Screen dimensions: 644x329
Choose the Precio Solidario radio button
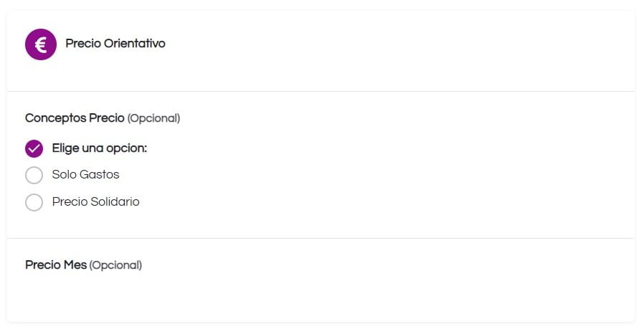[x=34, y=203]
